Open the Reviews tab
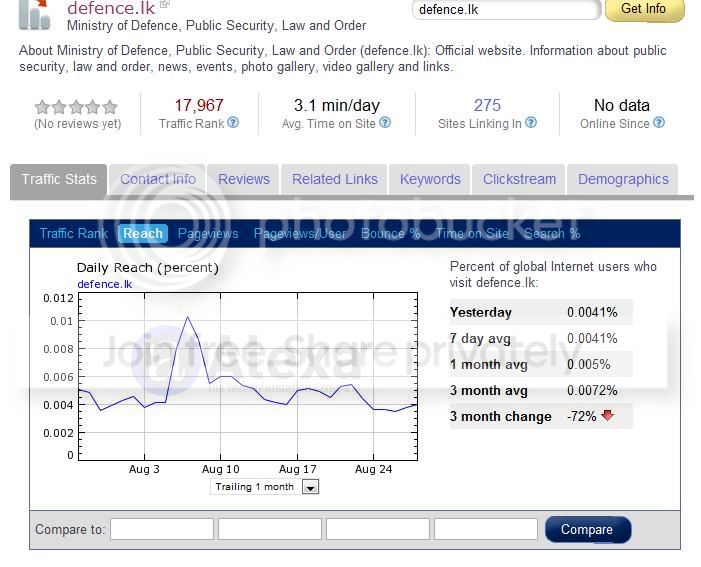The image size is (701, 567). point(244,179)
